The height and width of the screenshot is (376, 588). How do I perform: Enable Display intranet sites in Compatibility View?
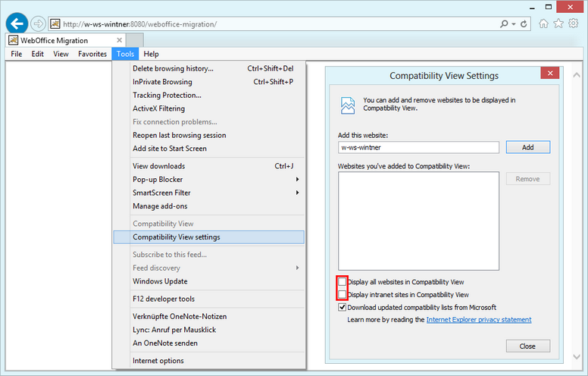(342, 295)
